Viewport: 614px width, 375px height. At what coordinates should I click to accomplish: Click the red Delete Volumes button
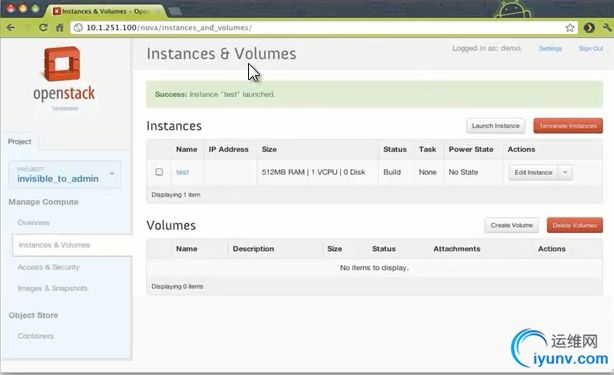click(x=574, y=225)
